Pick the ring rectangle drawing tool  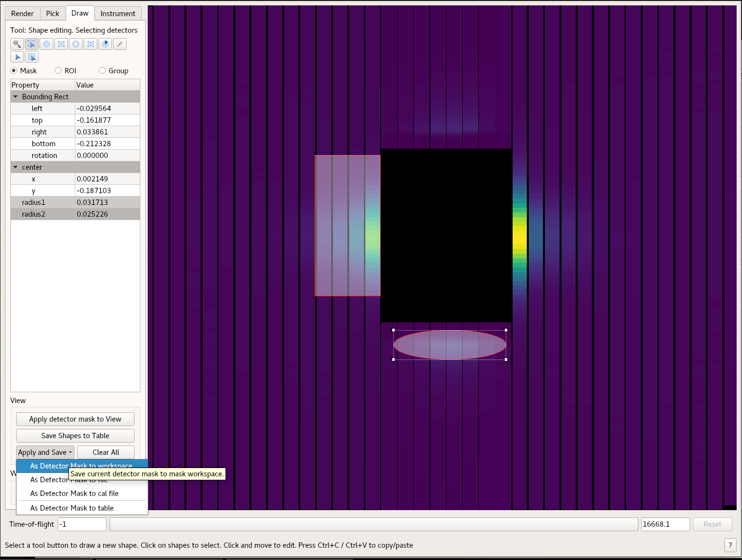click(90, 44)
